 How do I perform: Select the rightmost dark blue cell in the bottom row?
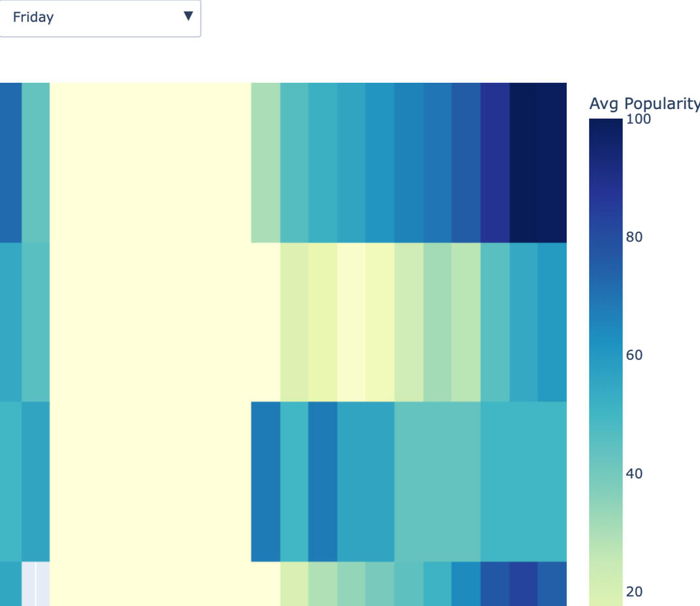click(x=552, y=584)
